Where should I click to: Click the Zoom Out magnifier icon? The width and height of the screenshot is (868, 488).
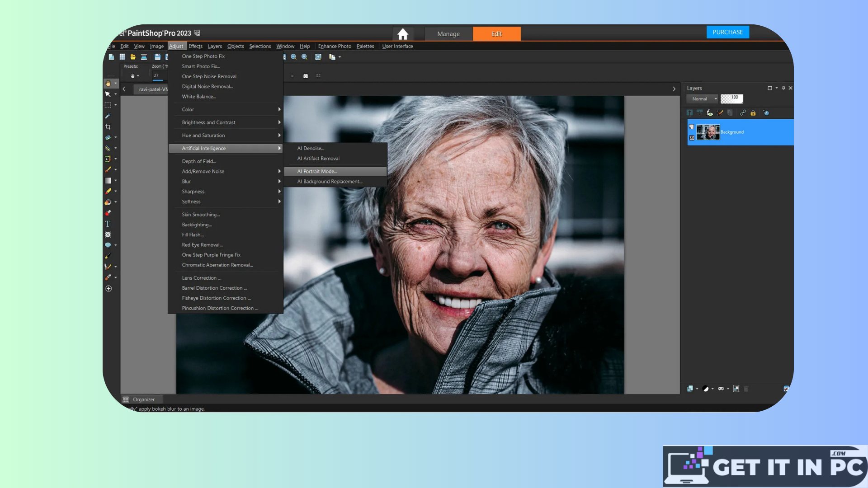pos(294,57)
